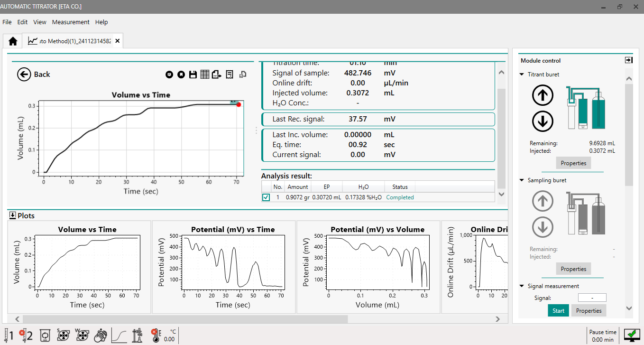
Task: Collapse the Signal measurement section
Action: click(x=522, y=286)
